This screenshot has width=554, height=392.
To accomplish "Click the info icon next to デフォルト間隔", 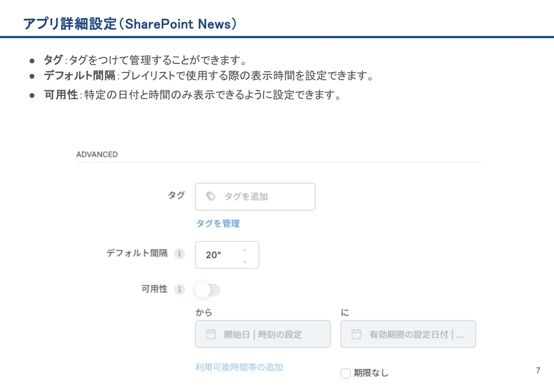I will (x=179, y=254).
